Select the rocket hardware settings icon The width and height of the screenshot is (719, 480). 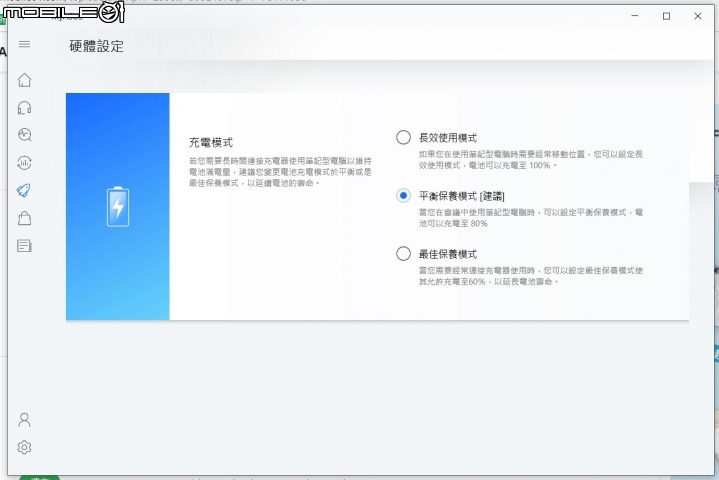tap(24, 190)
